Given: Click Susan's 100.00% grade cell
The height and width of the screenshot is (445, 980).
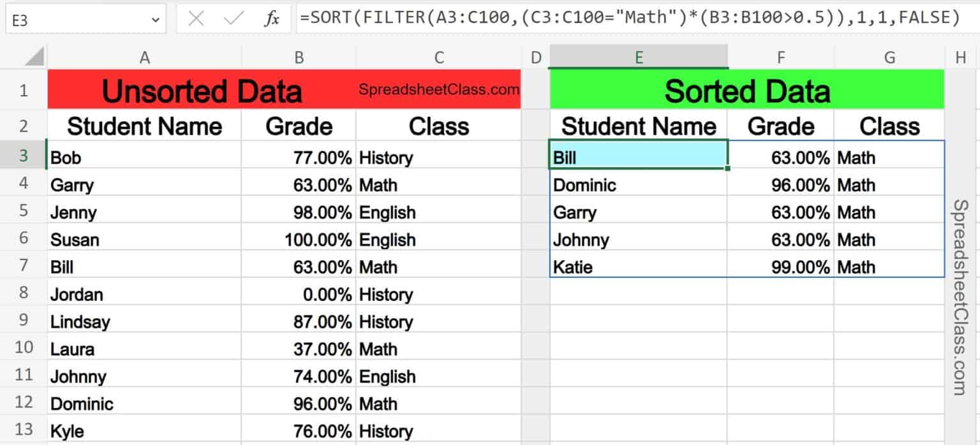Looking at the screenshot, I should (x=298, y=239).
